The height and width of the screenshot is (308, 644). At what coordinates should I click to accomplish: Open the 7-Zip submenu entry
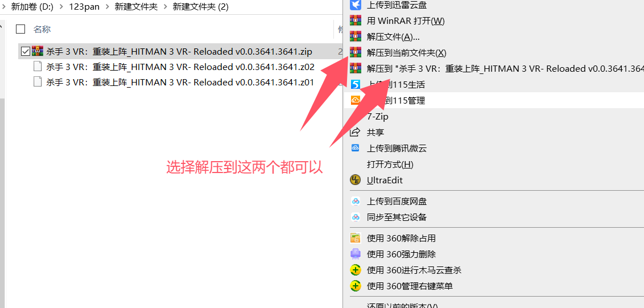377,116
